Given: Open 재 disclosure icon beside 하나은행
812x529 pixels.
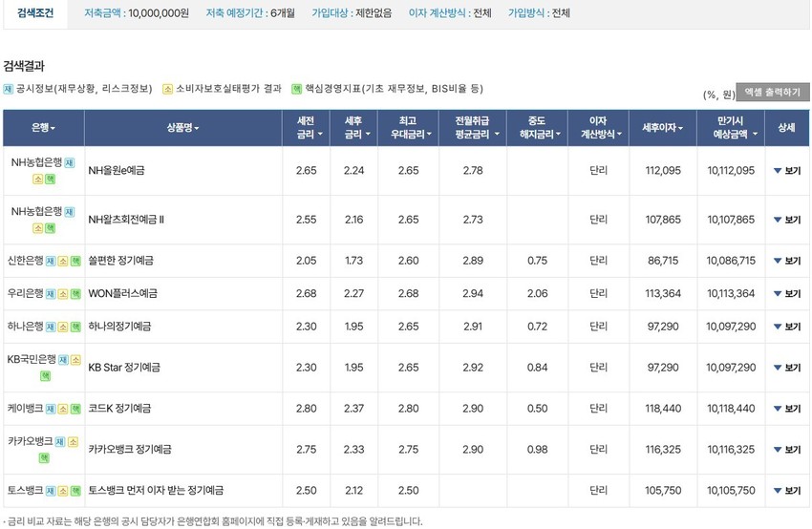Looking at the screenshot, I should tap(51, 327).
